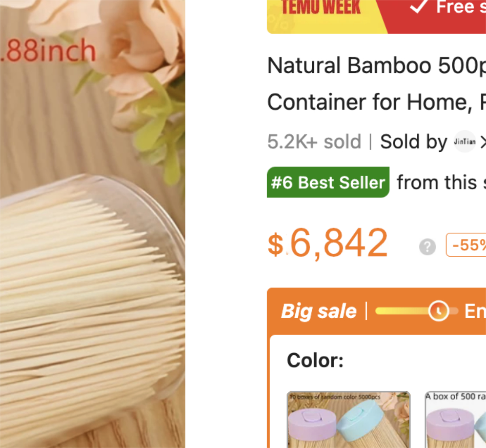Select the 10 boxes random color option
This screenshot has width=486, height=448.
(x=348, y=419)
